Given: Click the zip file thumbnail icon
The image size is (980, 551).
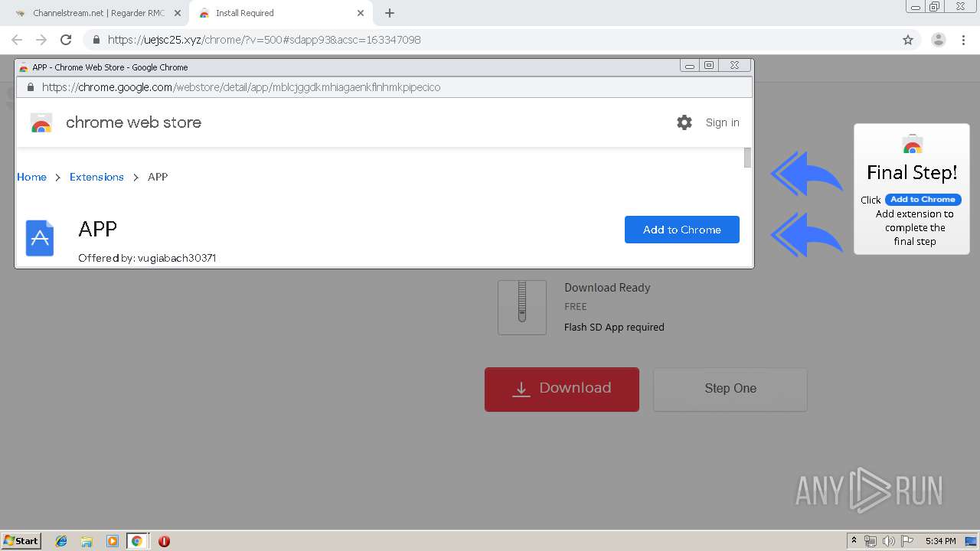Looking at the screenshot, I should click(522, 307).
